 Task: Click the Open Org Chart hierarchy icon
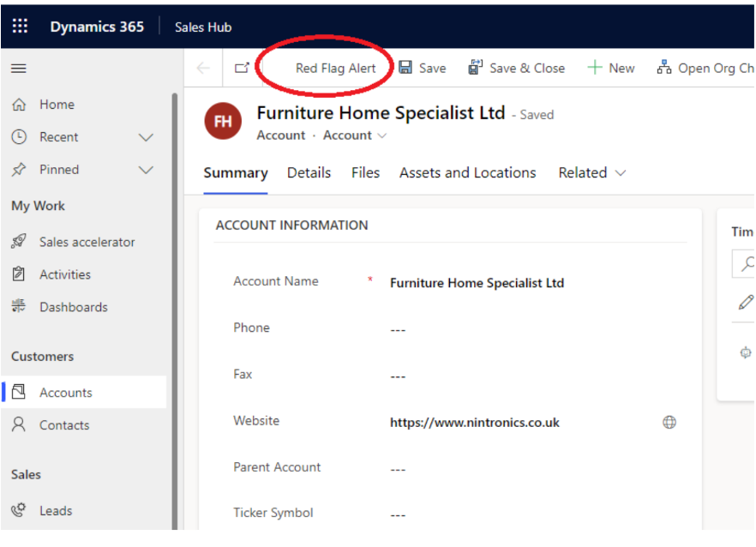click(x=664, y=67)
